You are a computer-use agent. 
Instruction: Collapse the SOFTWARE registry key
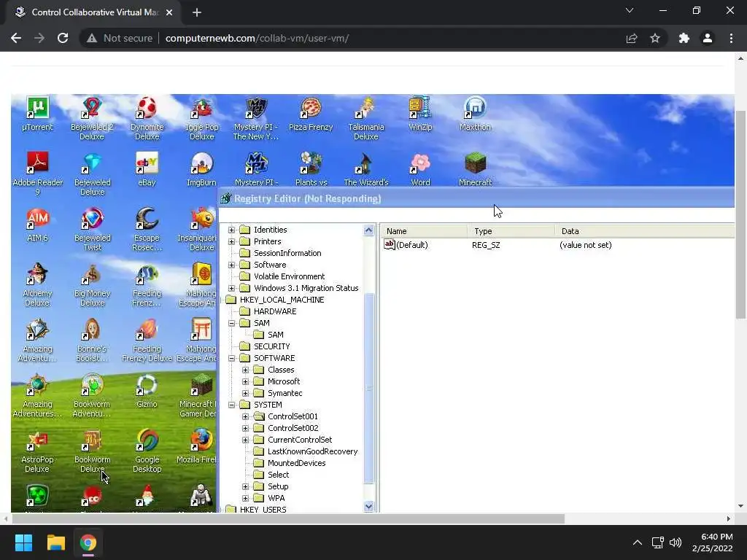[231, 358]
